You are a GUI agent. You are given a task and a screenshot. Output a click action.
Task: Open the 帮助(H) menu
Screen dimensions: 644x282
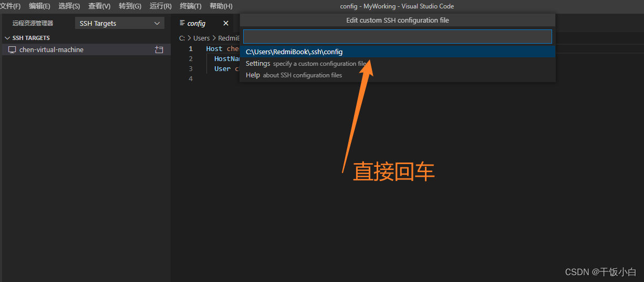pyautogui.click(x=221, y=6)
